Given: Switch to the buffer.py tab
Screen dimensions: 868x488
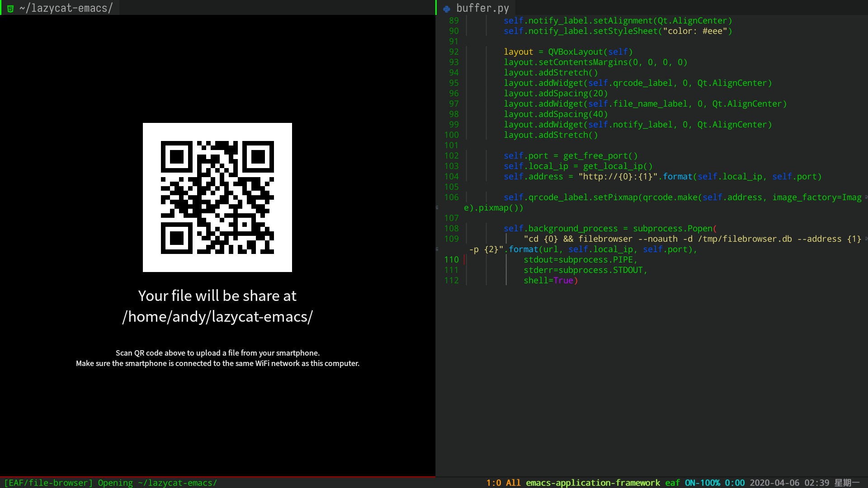Looking at the screenshot, I should pyautogui.click(x=482, y=8).
